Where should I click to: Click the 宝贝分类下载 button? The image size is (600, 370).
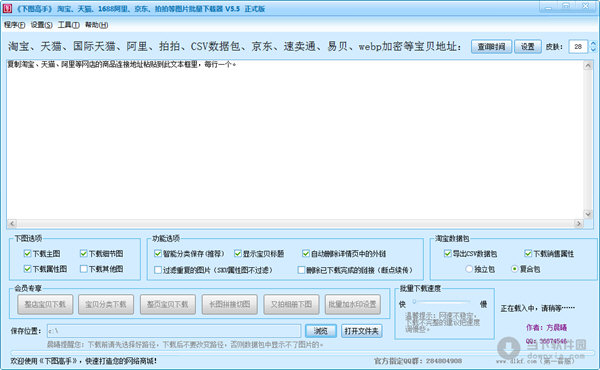pyautogui.click(x=106, y=304)
